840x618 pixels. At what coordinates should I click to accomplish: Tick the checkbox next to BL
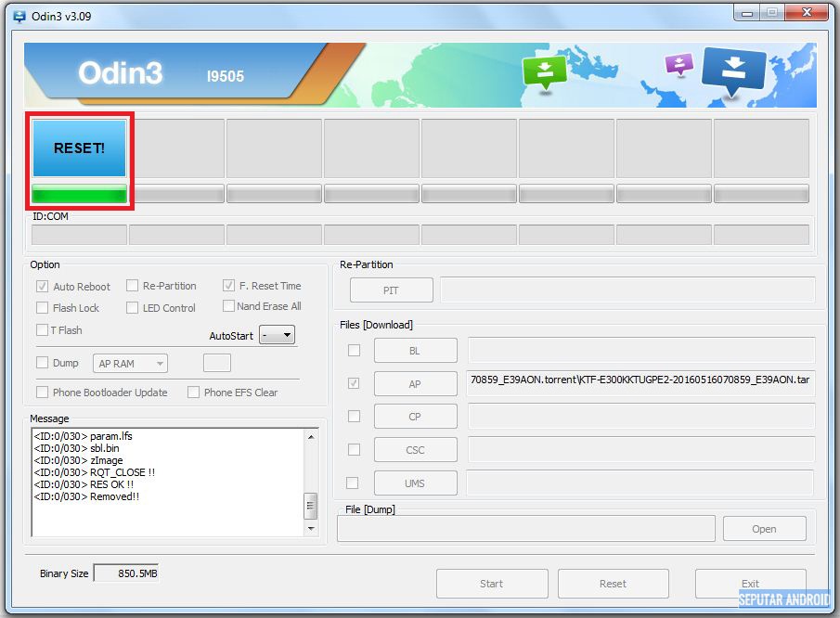(355, 350)
